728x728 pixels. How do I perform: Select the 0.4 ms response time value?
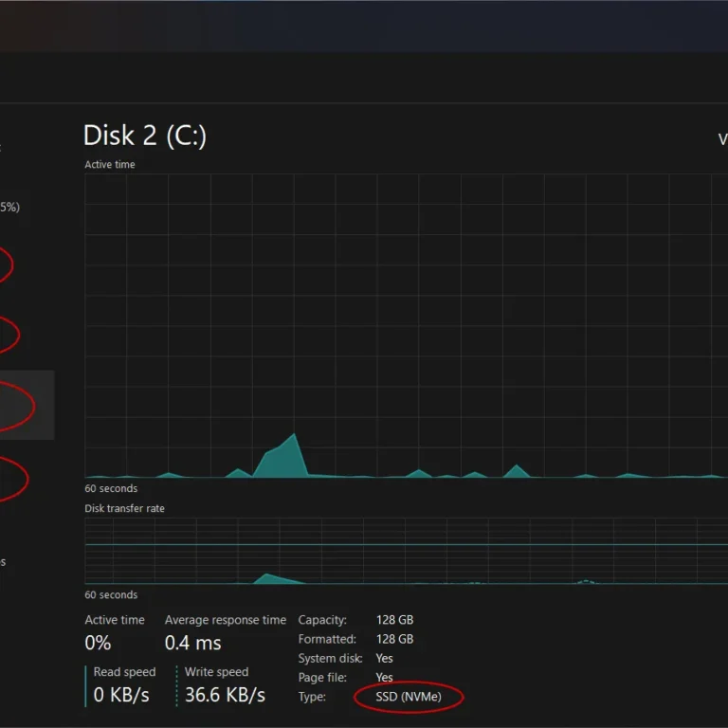[x=192, y=643]
